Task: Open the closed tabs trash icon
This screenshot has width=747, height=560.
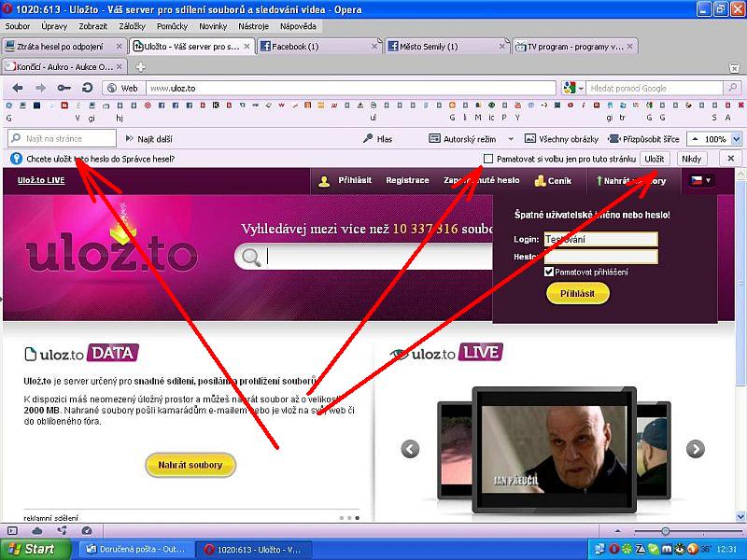Action: pos(735,67)
